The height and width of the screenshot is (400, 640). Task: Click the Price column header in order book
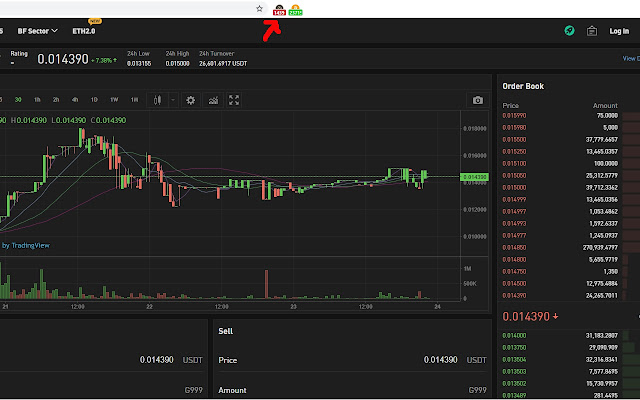[510, 106]
